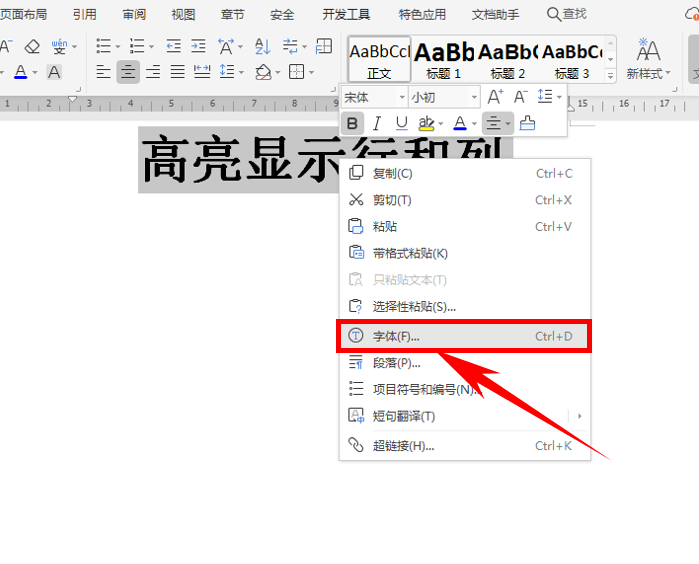Expand the styles gallery more arrow
The image size is (699, 564).
[x=610, y=75]
